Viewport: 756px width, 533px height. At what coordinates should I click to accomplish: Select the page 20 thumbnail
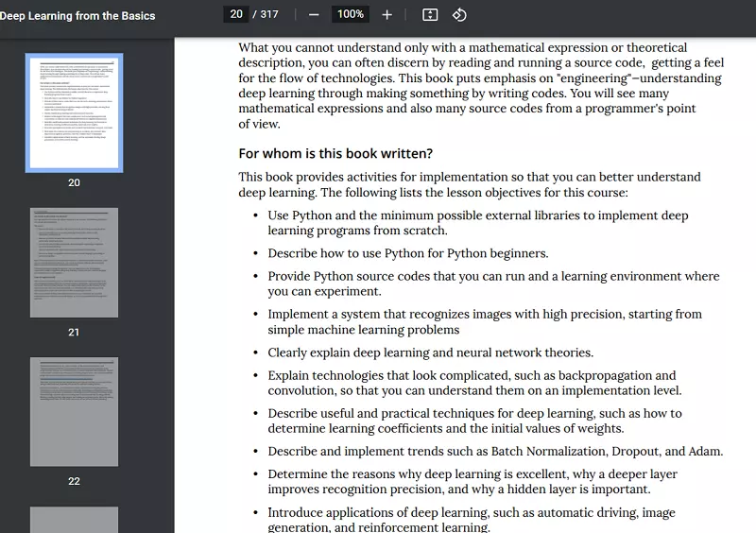click(74, 112)
